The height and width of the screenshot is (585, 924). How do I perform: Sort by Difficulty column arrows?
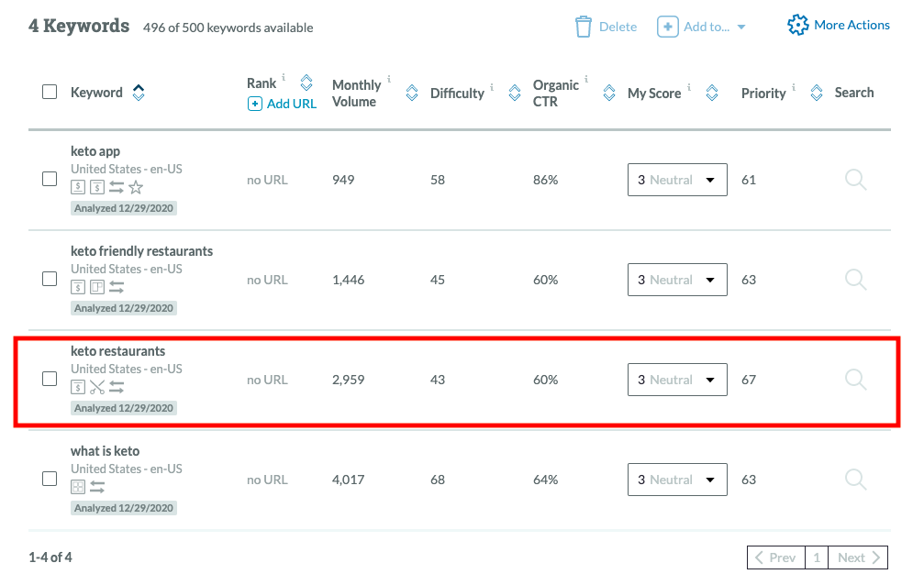point(515,93)
